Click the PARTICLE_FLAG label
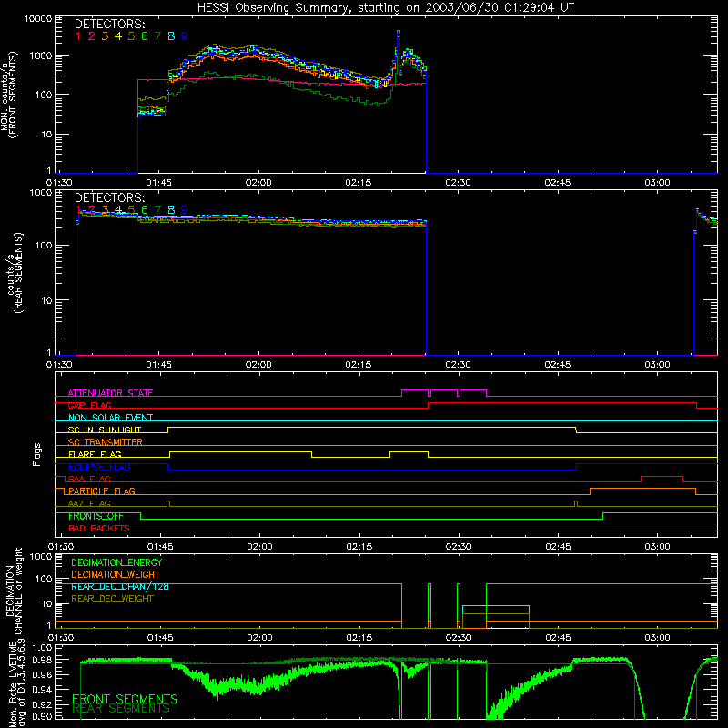 coord(102,490)
